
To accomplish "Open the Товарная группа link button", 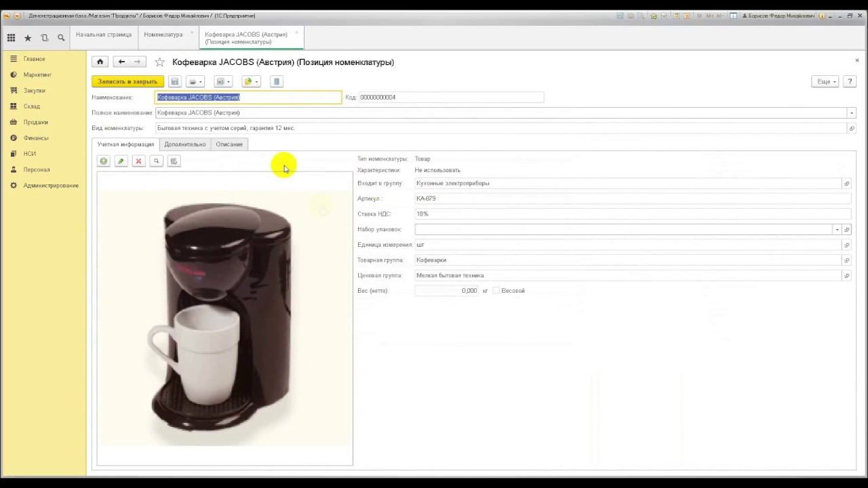I will point(846,260).
